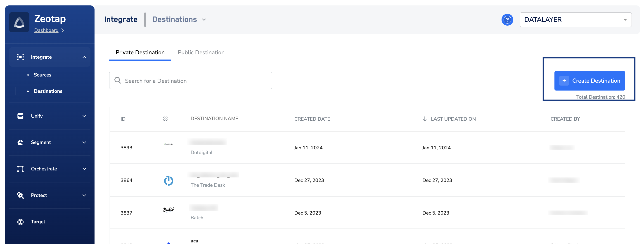Click the Create Destination button

click(x=590, y=81)
